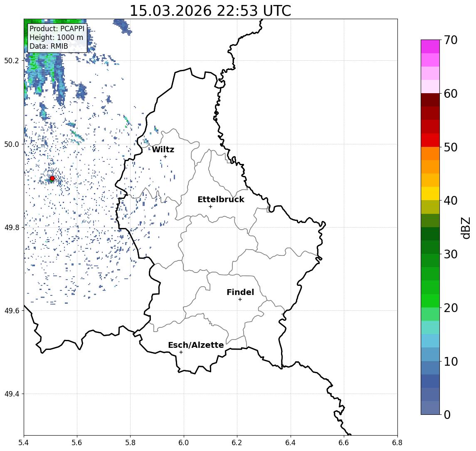The width and height of the screenshot is (476, 451).
Task: Click the longitude axis label 6.0
Action: [184, 443]
